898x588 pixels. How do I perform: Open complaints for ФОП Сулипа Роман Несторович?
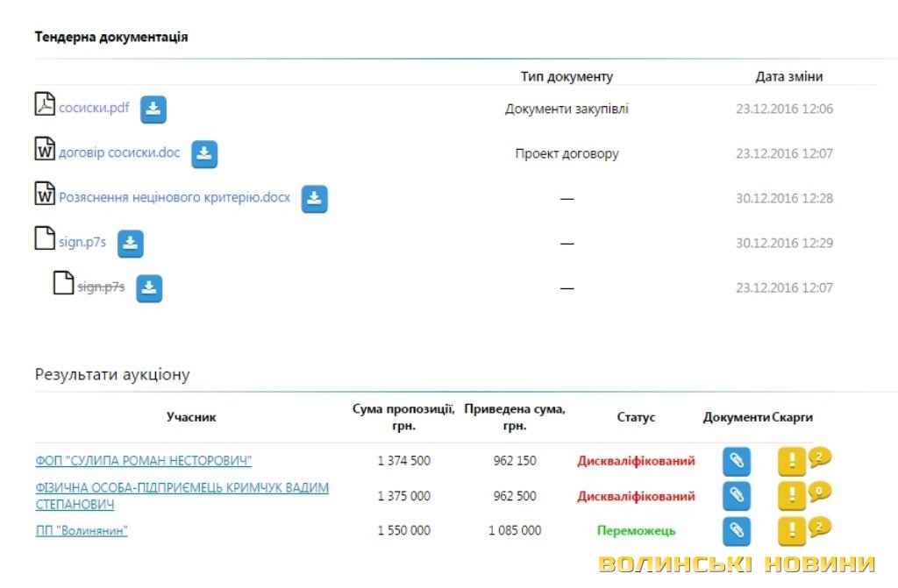click(x=792, y=462)
